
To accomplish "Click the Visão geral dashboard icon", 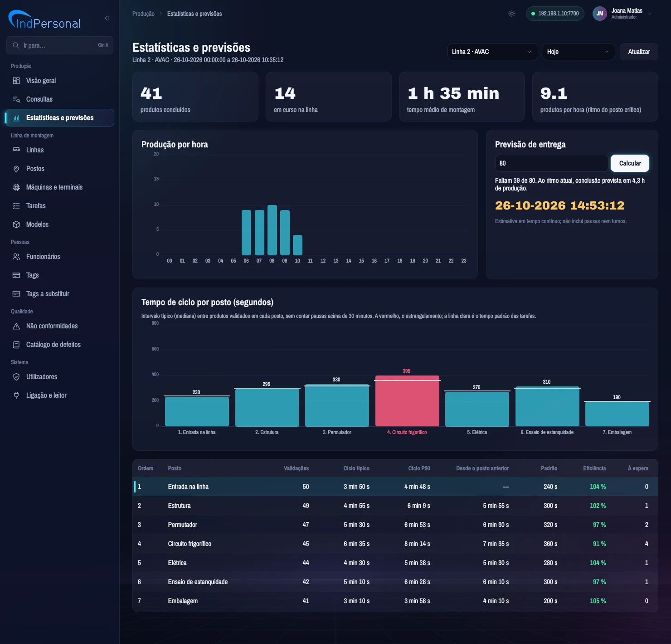I will point(16,81).
